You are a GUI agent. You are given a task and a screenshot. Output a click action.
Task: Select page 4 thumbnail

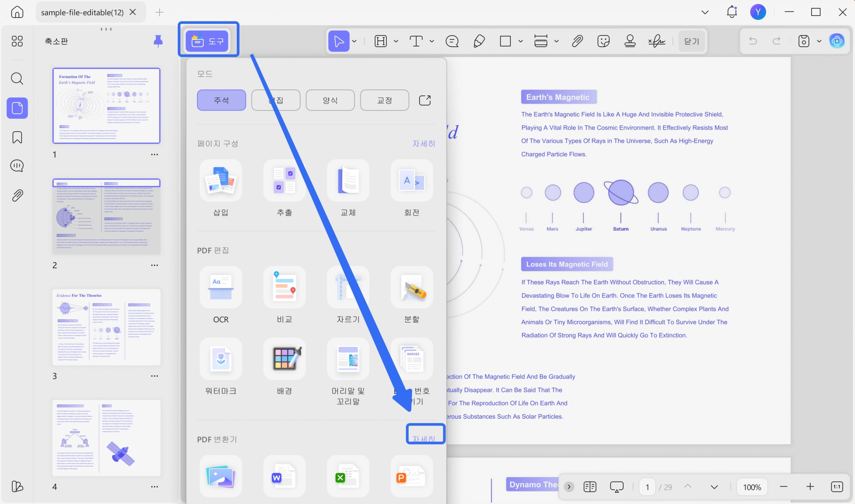(x=106, y=438)
